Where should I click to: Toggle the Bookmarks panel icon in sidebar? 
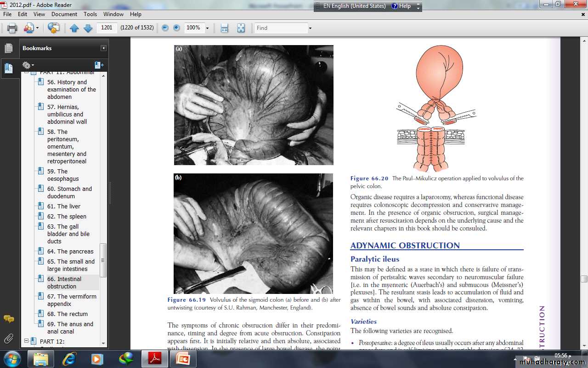9,69
